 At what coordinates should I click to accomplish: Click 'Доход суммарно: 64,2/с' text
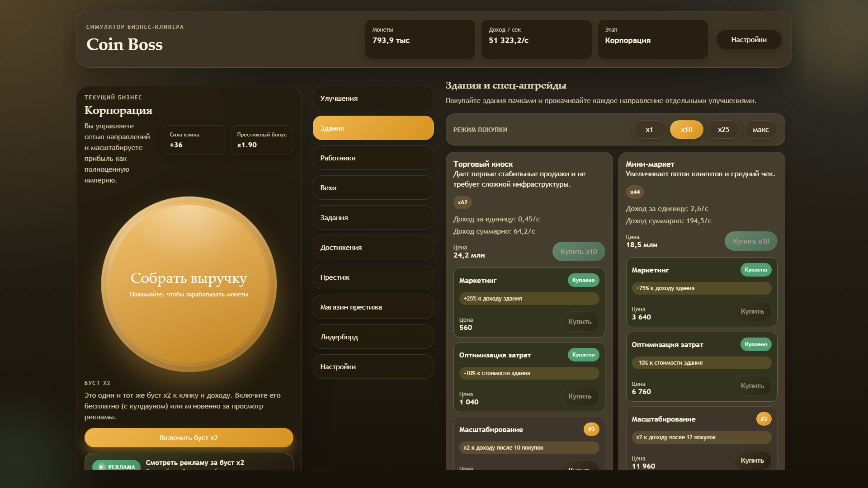click(x=494, y=231)
